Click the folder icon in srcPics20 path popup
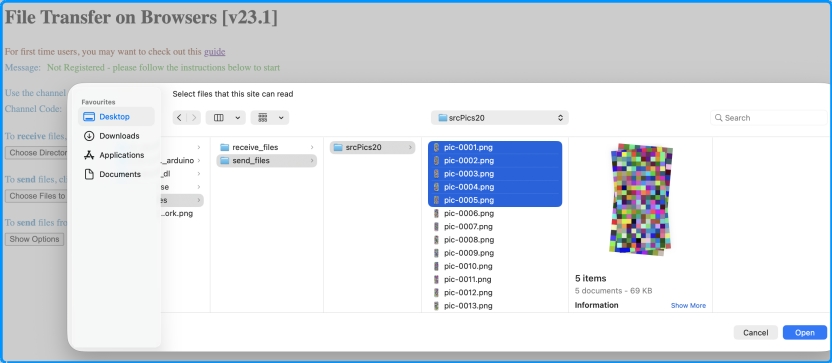 443,118
